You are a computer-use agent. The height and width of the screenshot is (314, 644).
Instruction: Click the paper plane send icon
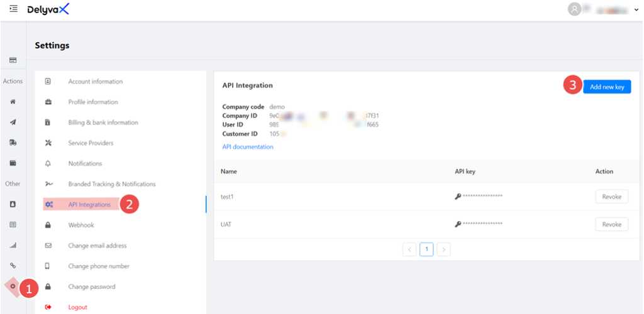pyautogui.click(x=13, y=122)
